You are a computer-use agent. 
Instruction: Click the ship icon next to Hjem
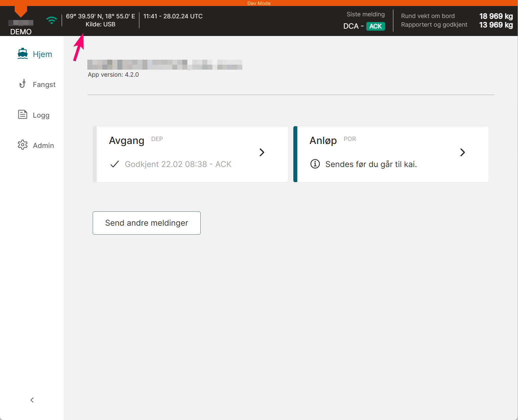23,54
